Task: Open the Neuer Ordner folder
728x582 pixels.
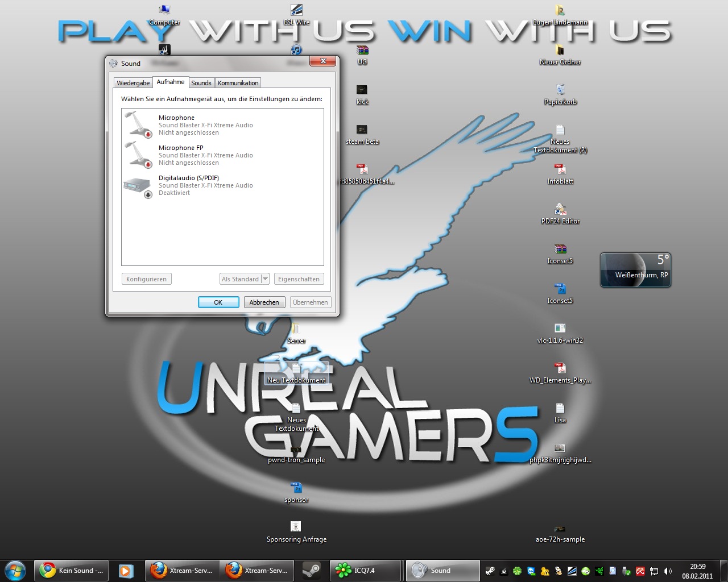Action: tap(560, 55)
